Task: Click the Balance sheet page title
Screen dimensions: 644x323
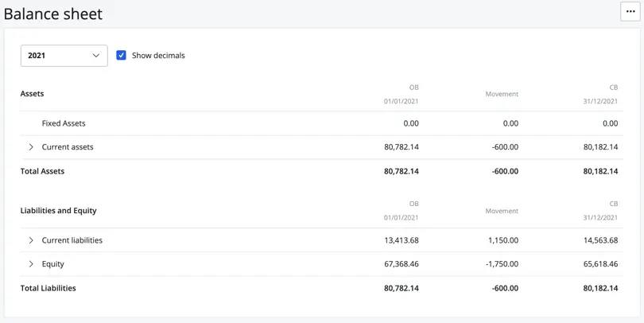Action: pos(53,14)
